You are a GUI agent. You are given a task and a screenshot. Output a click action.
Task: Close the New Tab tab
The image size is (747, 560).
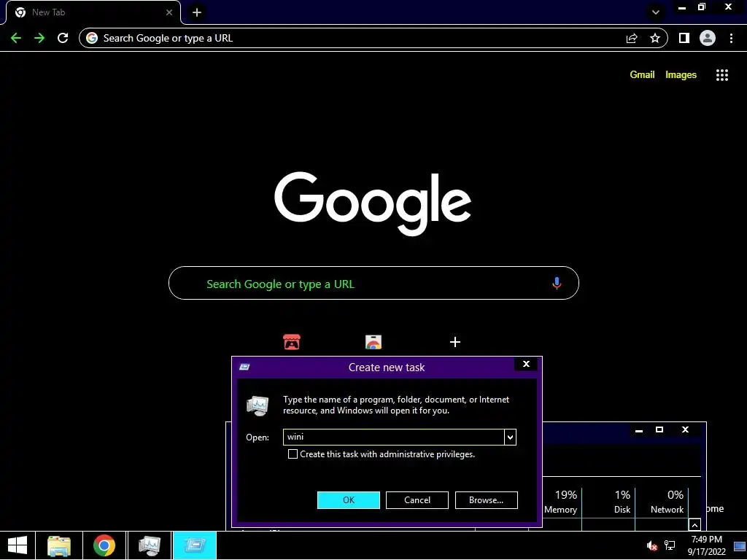click(169, 12)
